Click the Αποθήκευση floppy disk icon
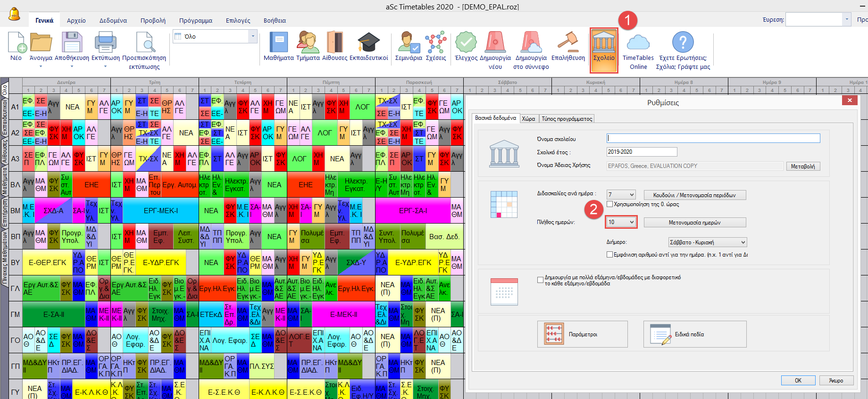Image resolution: width=868 pixels, height=399 pixels. (x=72, y=43)
